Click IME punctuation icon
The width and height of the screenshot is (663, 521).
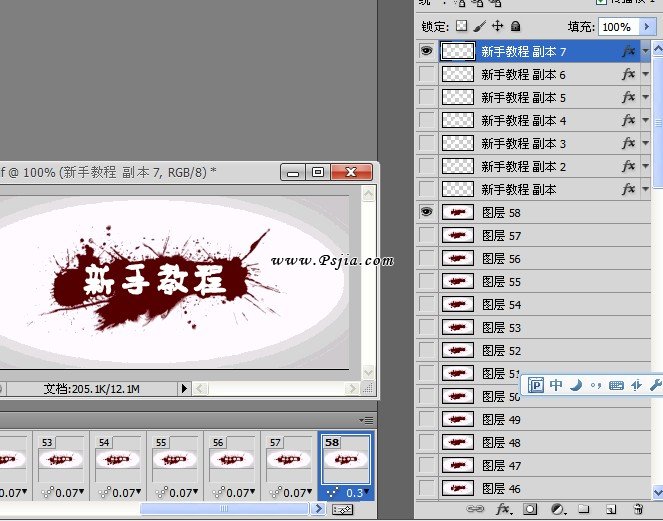[x=596, y=385]
